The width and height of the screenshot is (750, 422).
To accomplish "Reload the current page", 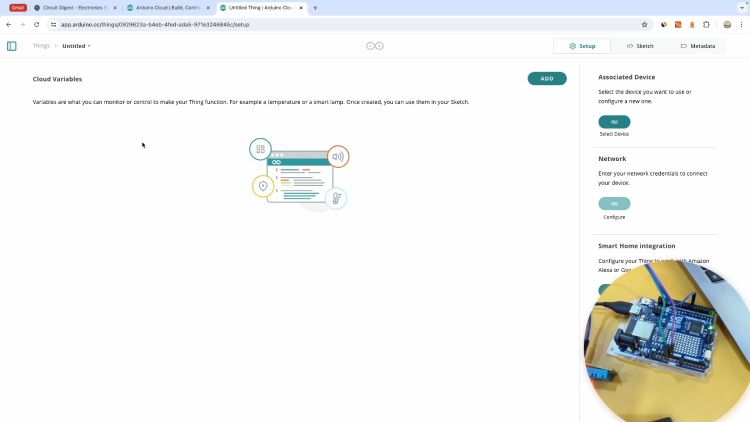I will 36,24.
